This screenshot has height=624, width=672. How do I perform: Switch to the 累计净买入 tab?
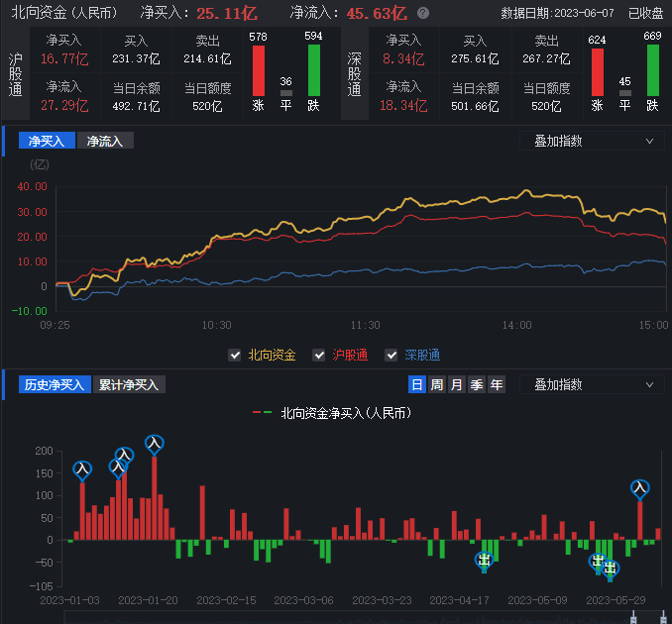[129, 384]
